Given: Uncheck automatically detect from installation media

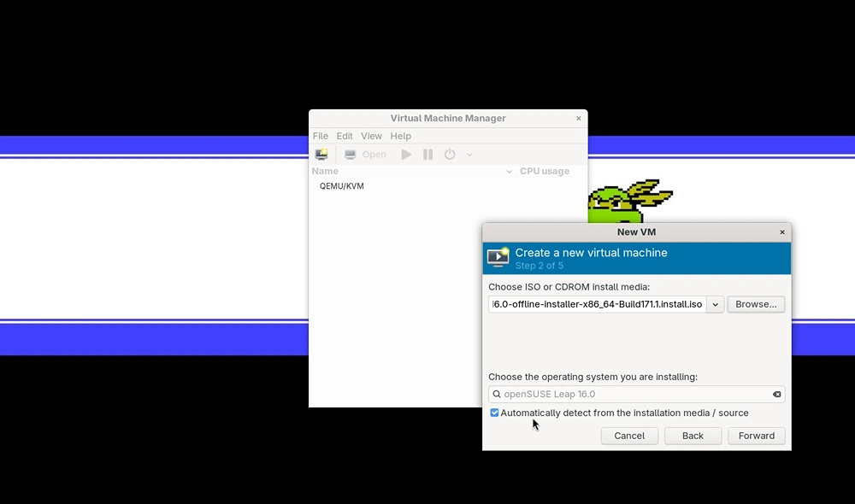Looking at the screenshot, I should pyautogui.click(x=494, y=413).
